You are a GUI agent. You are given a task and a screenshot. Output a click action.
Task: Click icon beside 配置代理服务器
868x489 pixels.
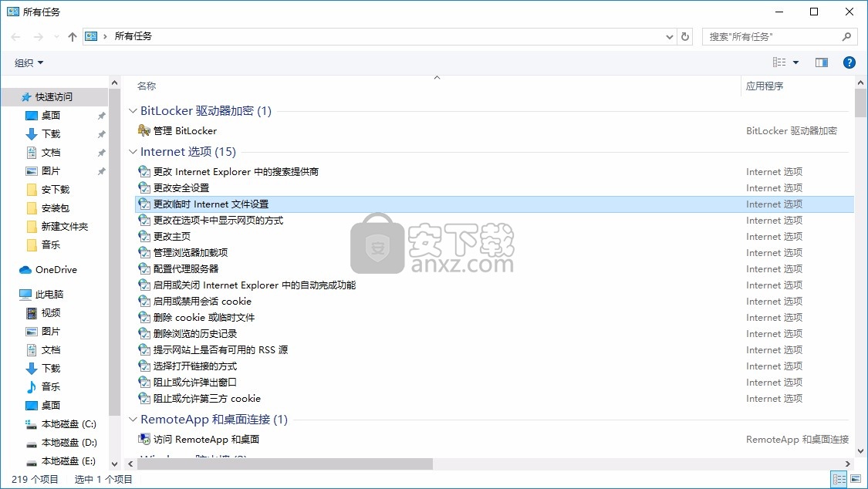[x=144, y=269]
